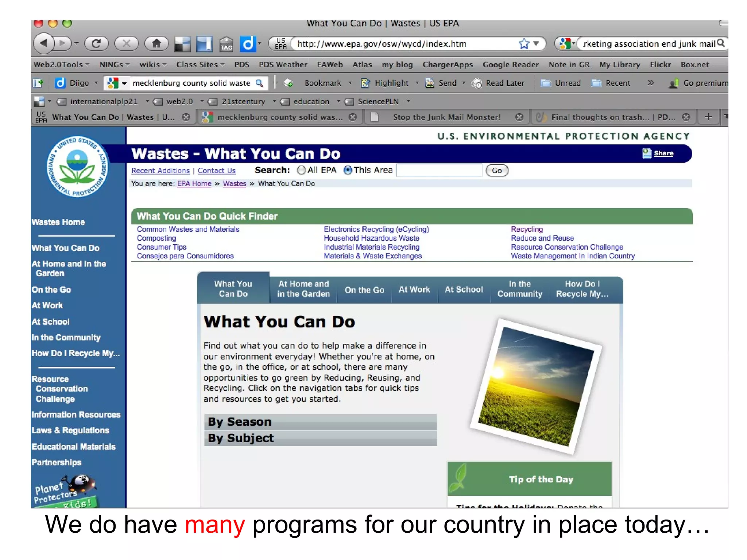Open the In the Community page tab
This screenshot has width=747, height=560.
520,289
